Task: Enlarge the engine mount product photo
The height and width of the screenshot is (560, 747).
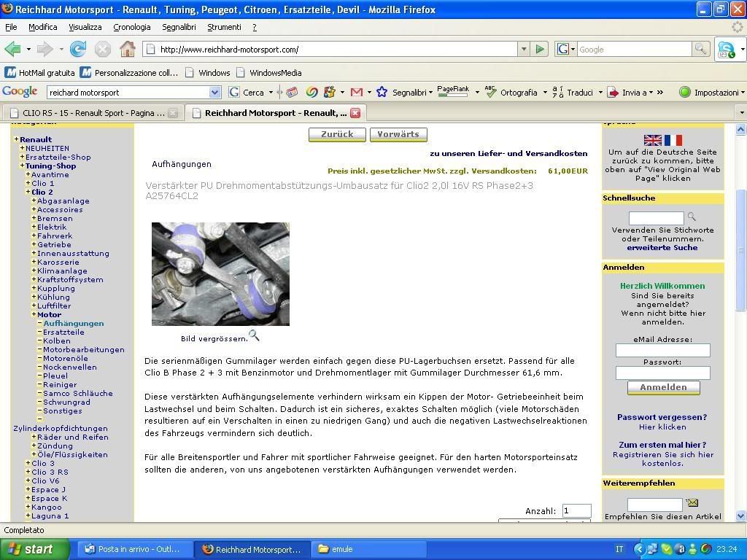Action: pos(220,274)
